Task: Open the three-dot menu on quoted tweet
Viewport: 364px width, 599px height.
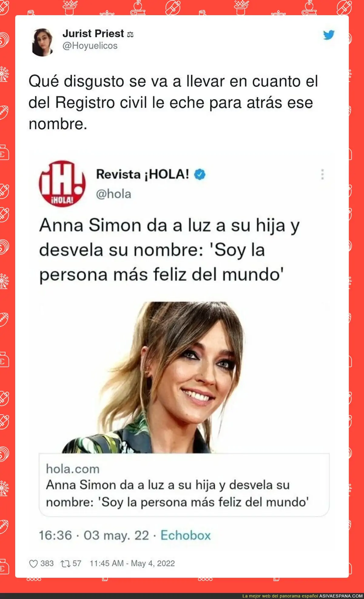Action: pos(322,174)
